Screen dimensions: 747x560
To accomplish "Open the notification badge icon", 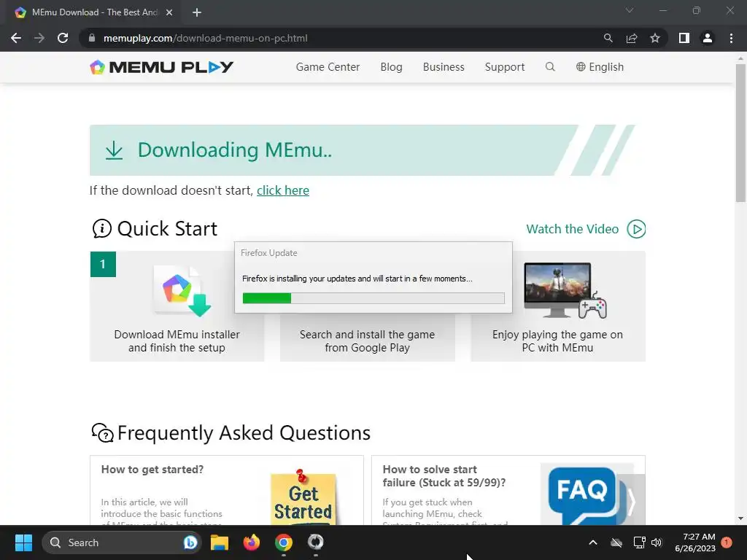I will click(x=727, y=542).
